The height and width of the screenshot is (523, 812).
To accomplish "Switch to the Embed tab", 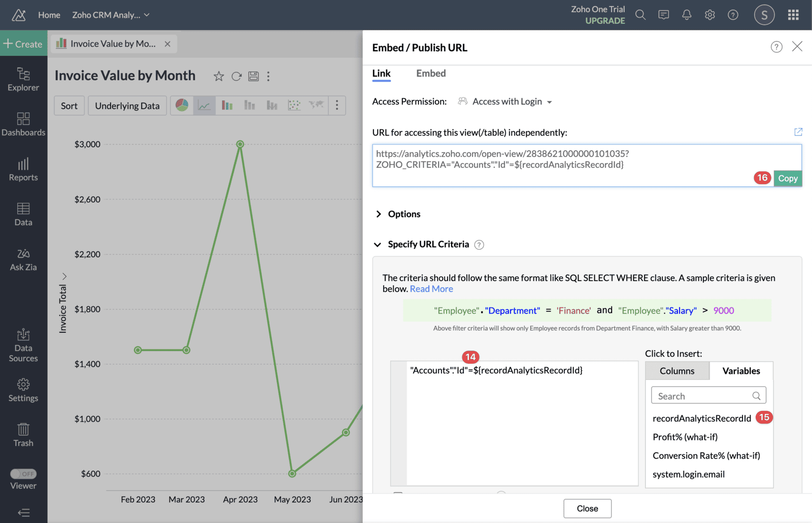I will pos(431,74).
